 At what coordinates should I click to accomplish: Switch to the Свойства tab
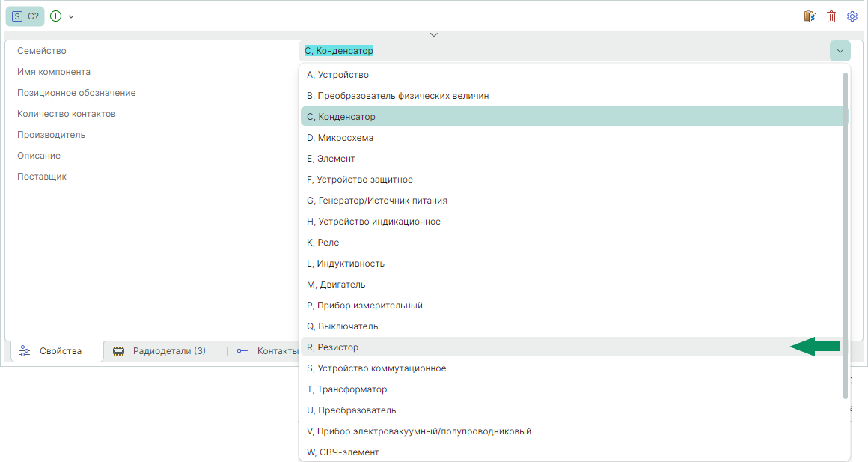point(52,350)
